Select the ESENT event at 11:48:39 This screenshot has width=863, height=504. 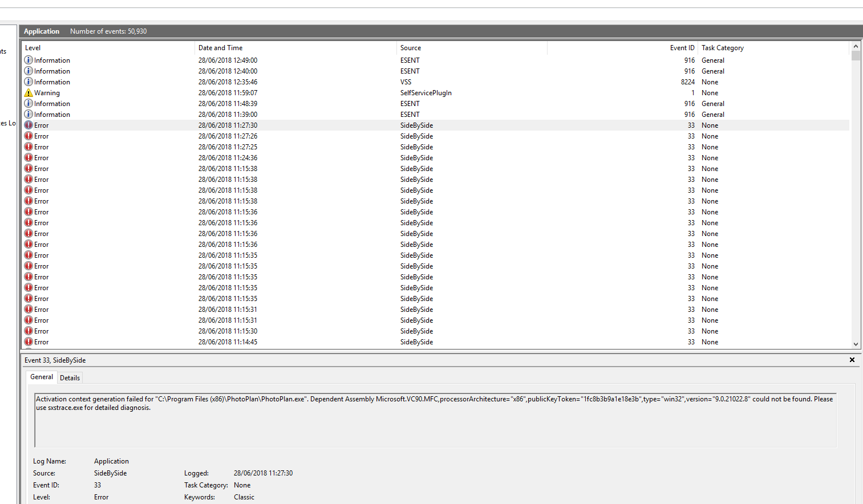click(436, 103)
